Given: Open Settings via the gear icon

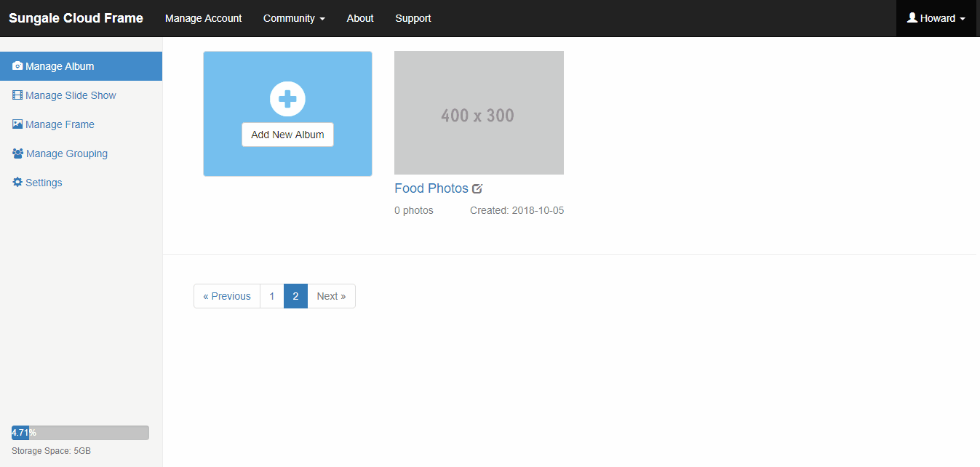Looking at the screenshot, I should click(17, 182).
